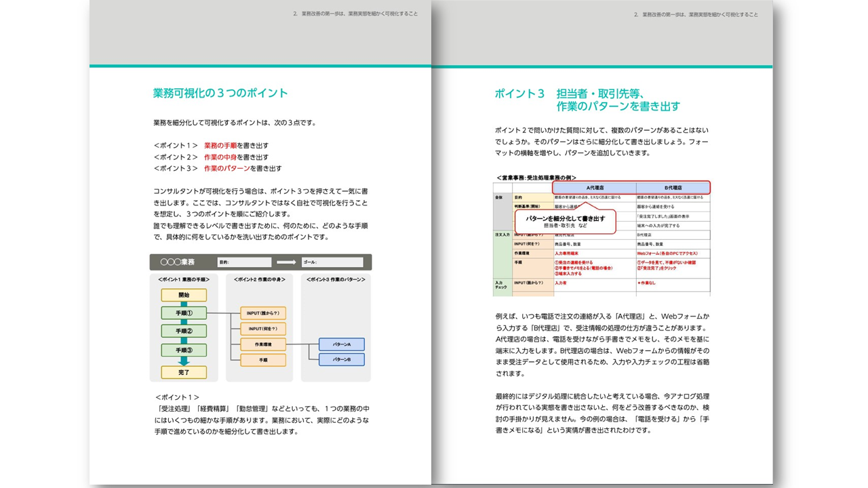Click the sentence '業務を細分化して可視化するポイントは、次の3点です。'

235,123
